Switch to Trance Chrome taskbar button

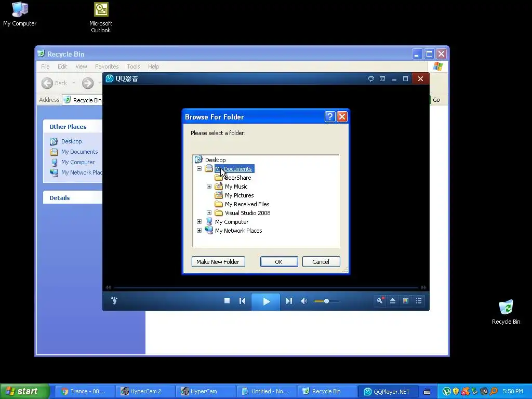pos(85,391)
